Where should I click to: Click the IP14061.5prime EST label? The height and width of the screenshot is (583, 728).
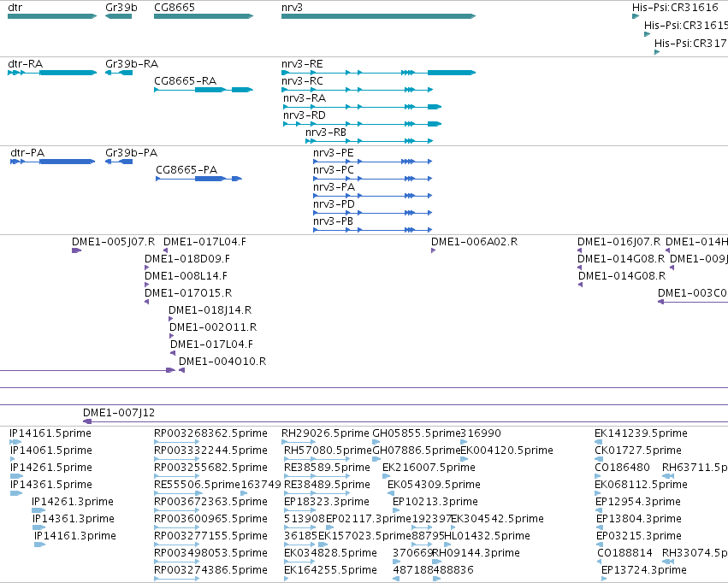point(51,450)
